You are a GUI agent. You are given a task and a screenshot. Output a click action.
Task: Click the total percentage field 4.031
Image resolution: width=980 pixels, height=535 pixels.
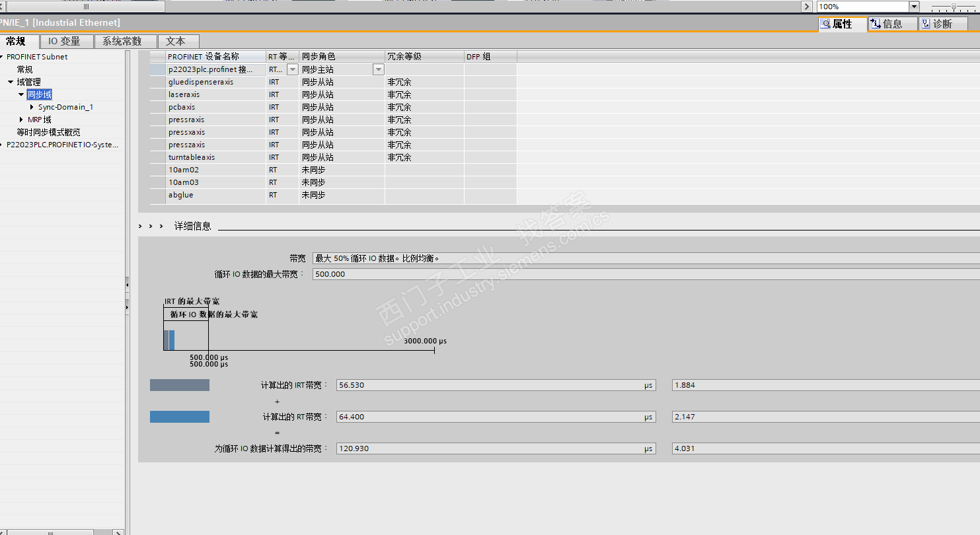coord(826,448)
